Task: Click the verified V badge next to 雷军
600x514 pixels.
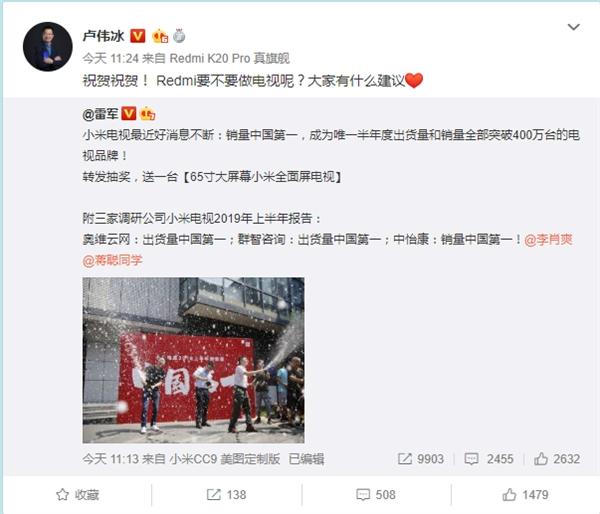Action: pos(129,114)
